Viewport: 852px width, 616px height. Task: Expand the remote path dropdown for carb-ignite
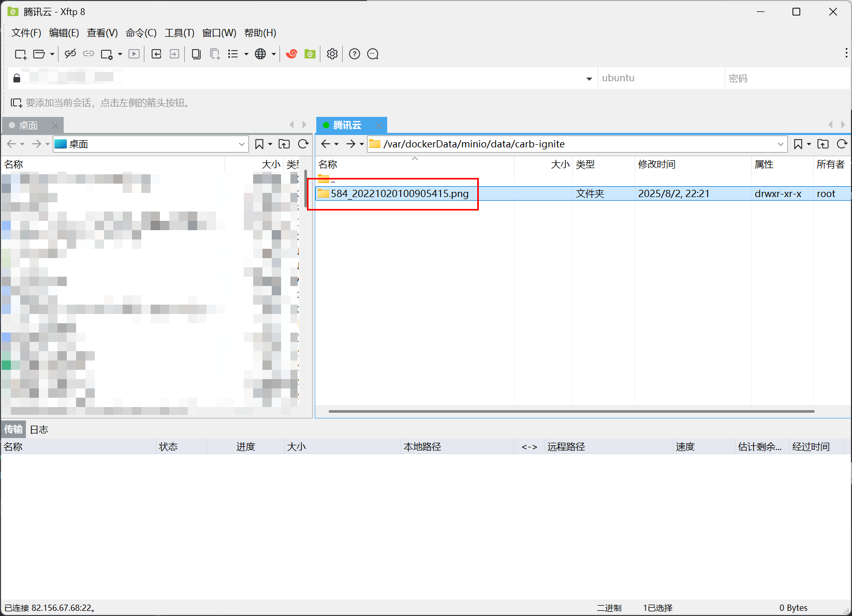[781, 144]
